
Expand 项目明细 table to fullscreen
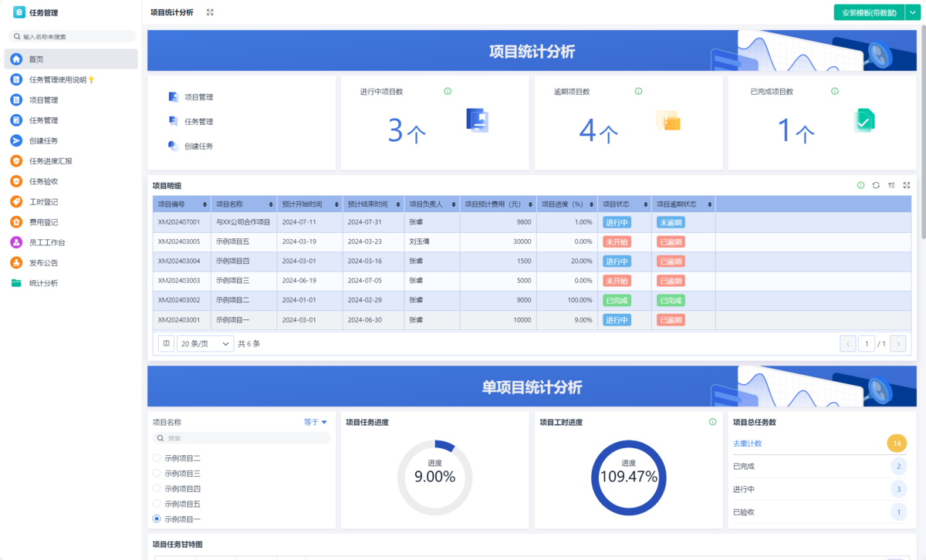point(907,185)
